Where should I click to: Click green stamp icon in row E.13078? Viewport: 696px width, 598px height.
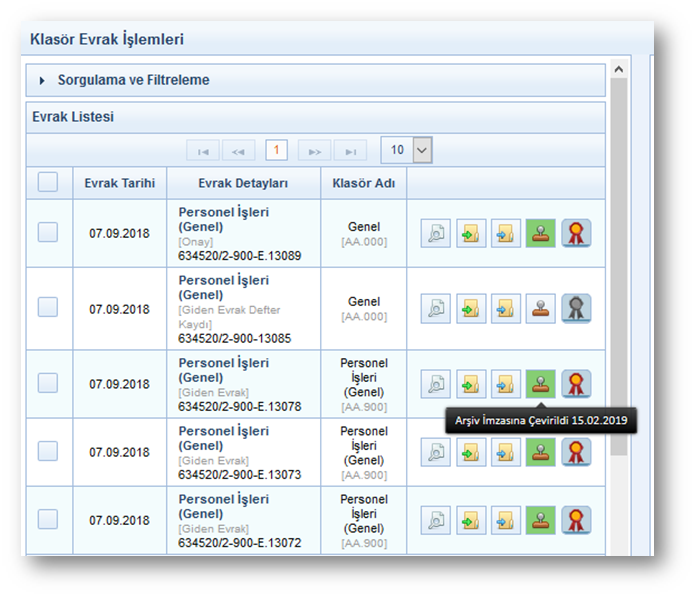click(x=541, y=384)
